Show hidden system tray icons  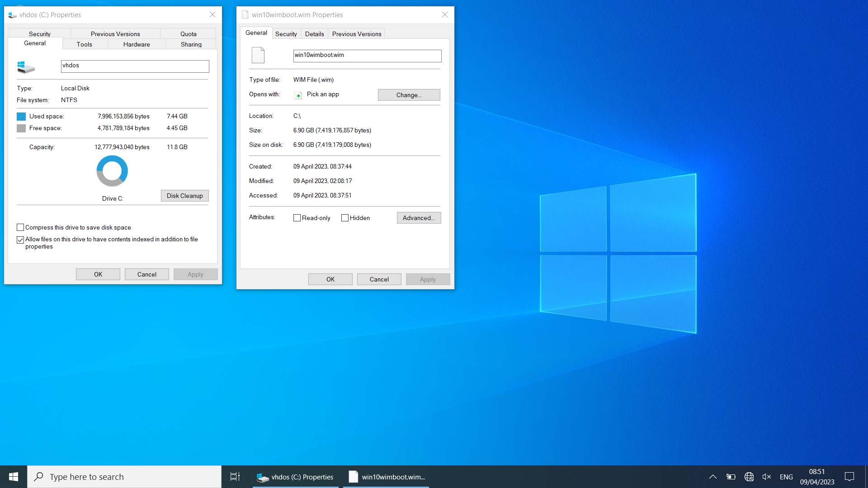[713, 477]
